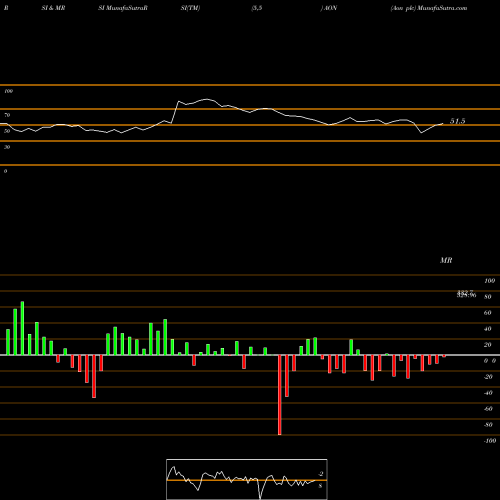500x500 pixels.
Task: Click the 20 label on the MR axis
Action: tap(487, 345)
